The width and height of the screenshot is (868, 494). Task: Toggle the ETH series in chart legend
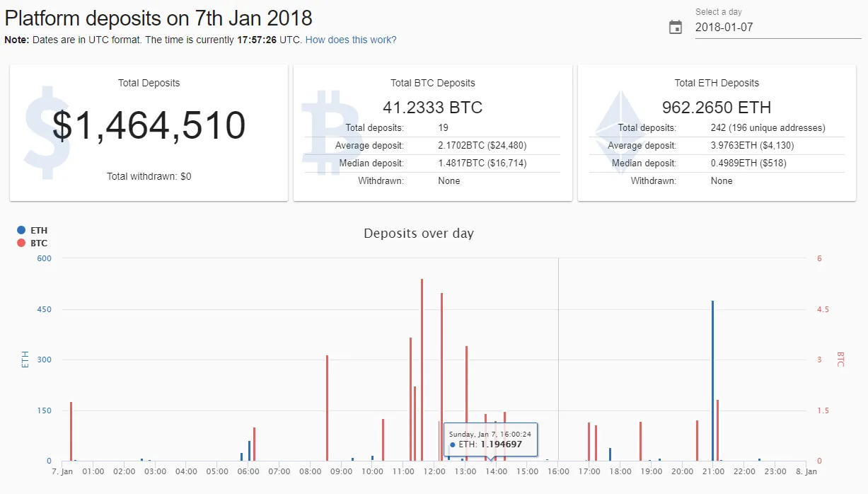[x=32, y=230]
